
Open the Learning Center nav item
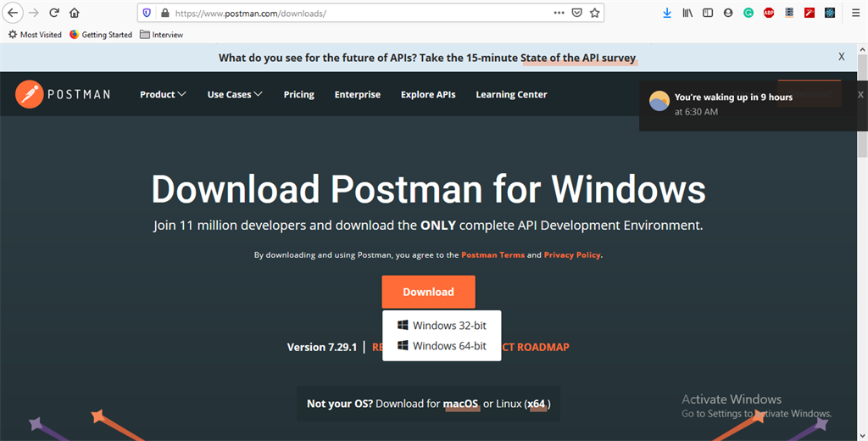pos(511,95)
